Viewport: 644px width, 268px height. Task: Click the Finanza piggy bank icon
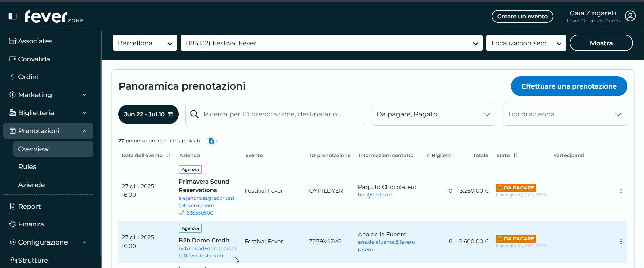pyautogui.click(x=13, y=224)
